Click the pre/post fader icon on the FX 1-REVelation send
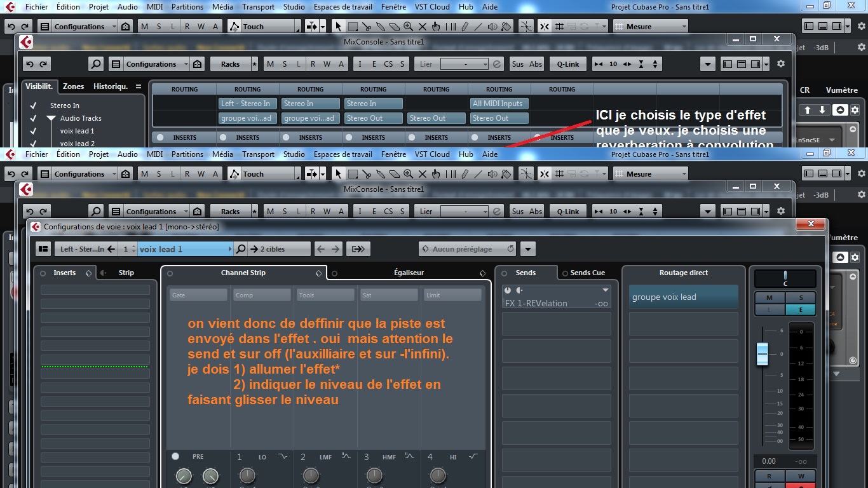The height and width of the screenshot is (488, 868). tap(520, 290)
